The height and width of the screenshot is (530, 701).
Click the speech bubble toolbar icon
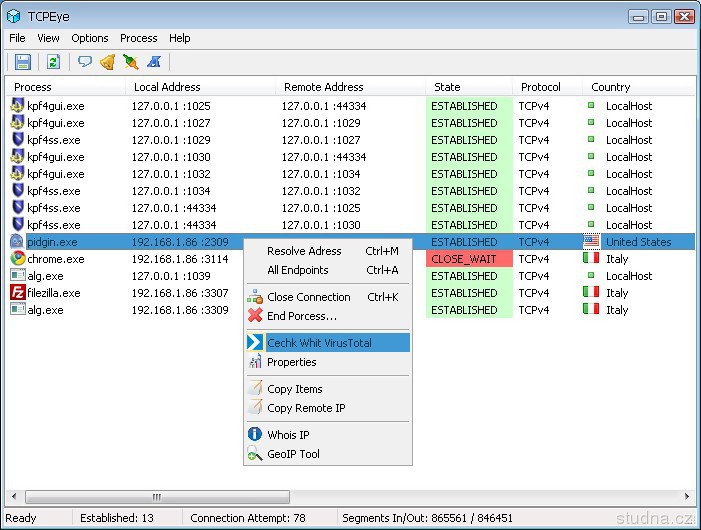pyautogui.click(x=85, y=62)
